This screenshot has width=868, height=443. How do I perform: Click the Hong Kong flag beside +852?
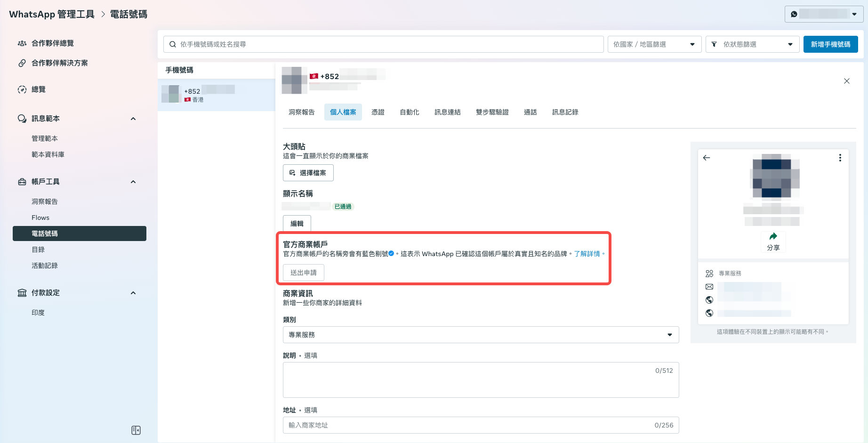(x=314, y=76)
